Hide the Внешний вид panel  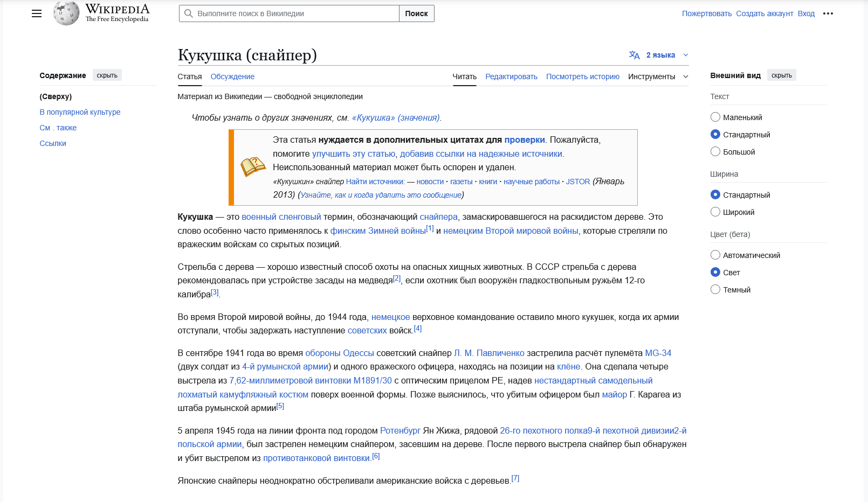782,75
